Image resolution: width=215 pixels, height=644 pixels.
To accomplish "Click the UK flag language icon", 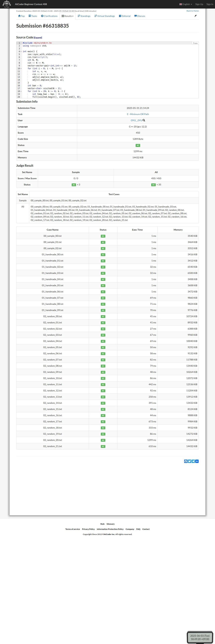I will tap(181, 4).
